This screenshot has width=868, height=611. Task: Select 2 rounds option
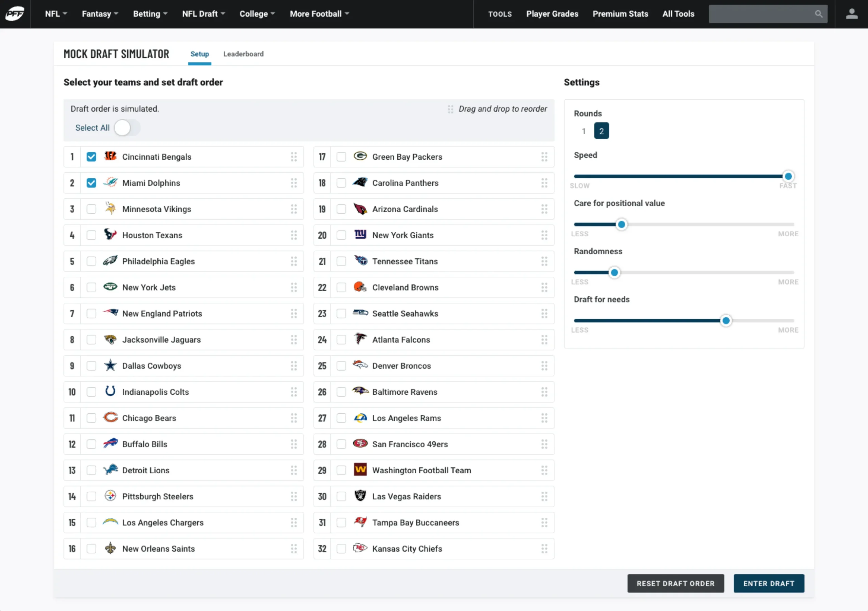click(601, 131)
